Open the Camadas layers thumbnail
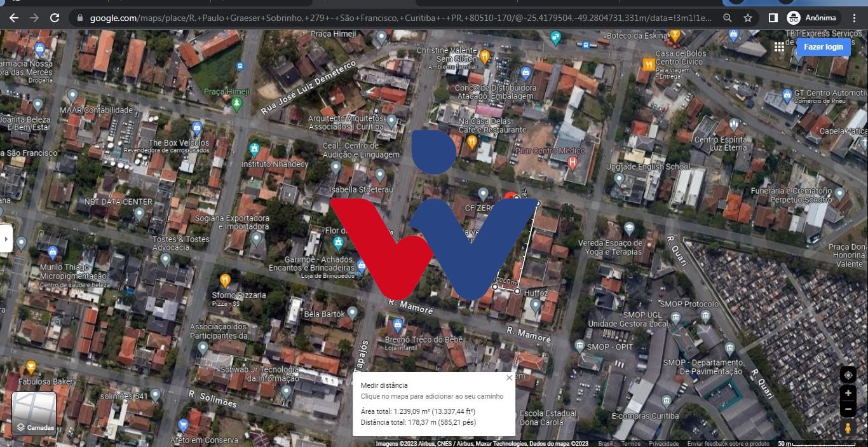The width and height of the screenshot is (868, 447). (x=34, y=414)
